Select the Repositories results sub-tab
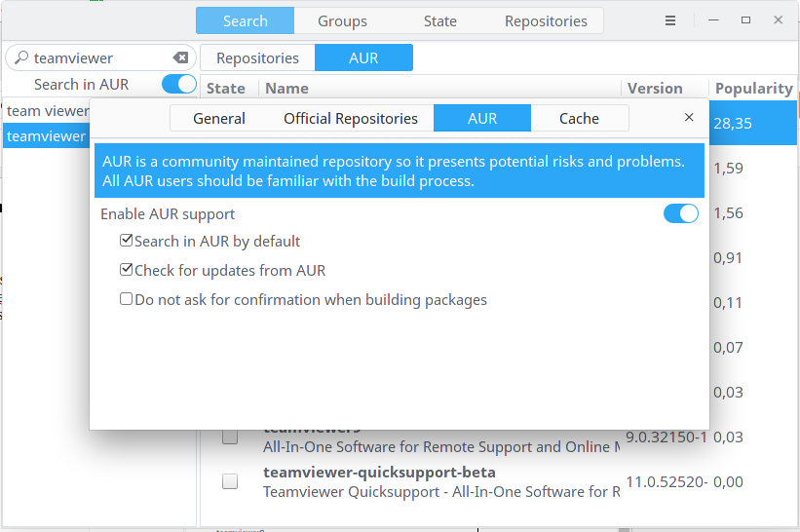 click(257, 57)
